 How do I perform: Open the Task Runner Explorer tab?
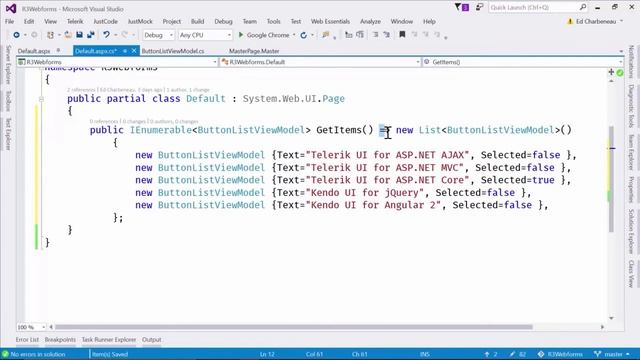(109, 340)
